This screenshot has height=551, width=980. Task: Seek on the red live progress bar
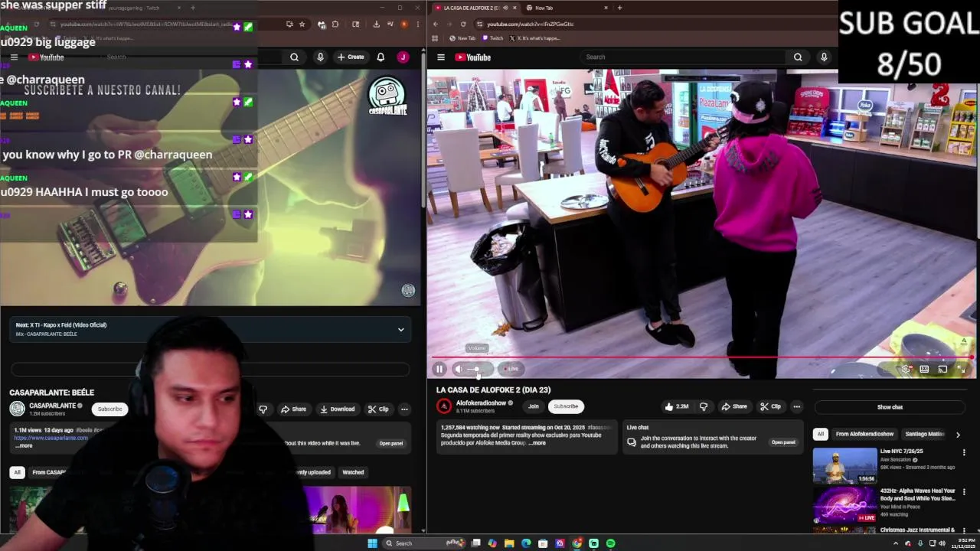point(701,357)
